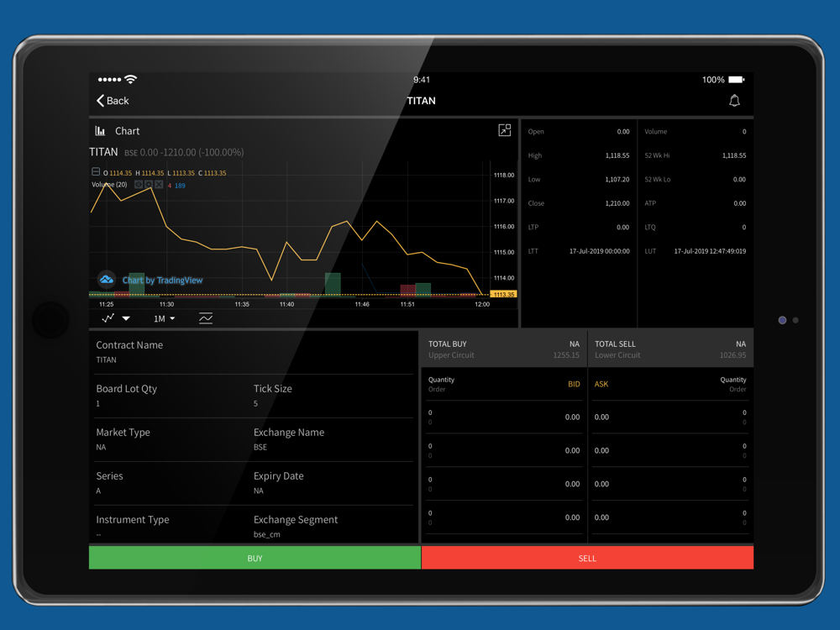
Task: Click the ASK column header
Action: 601,384
